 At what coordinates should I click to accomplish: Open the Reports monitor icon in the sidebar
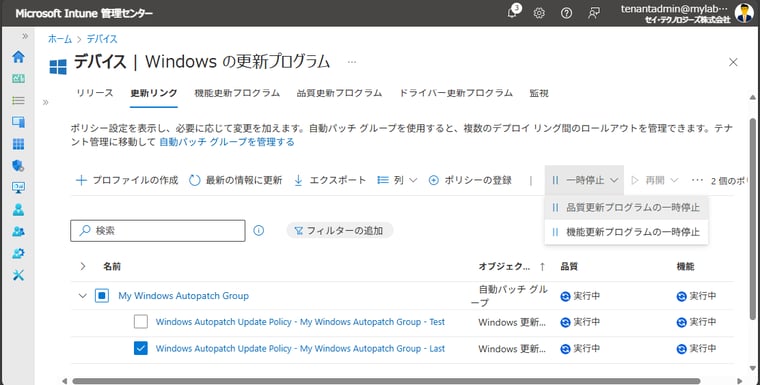point(18,188)
